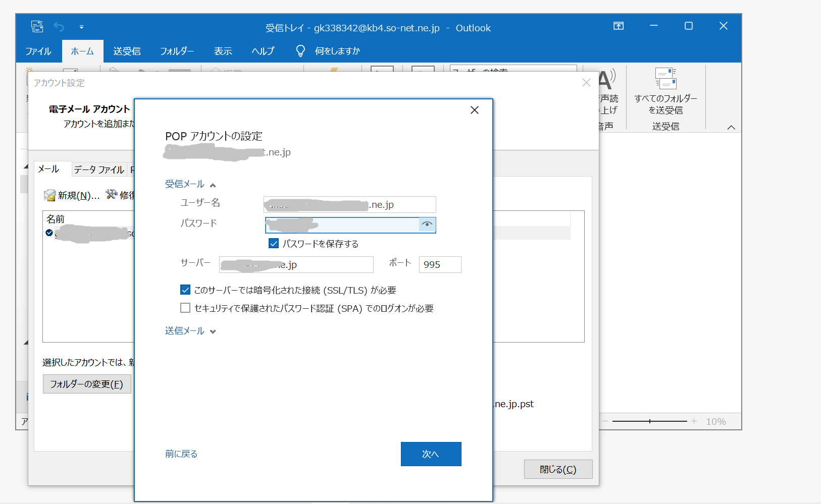The image size is (821, 504).
Task: Toggle the password reveal eye icon
Action: tap(427, 225)
